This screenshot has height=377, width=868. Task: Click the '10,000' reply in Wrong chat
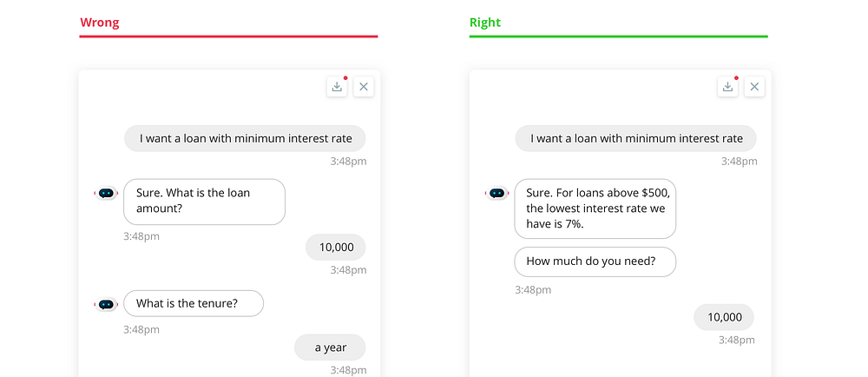coord(336,247)
